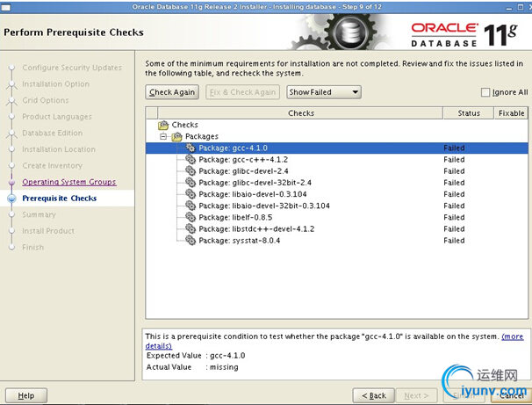
Task: Open the Show Failed dropdown
Action: point(324,92)
